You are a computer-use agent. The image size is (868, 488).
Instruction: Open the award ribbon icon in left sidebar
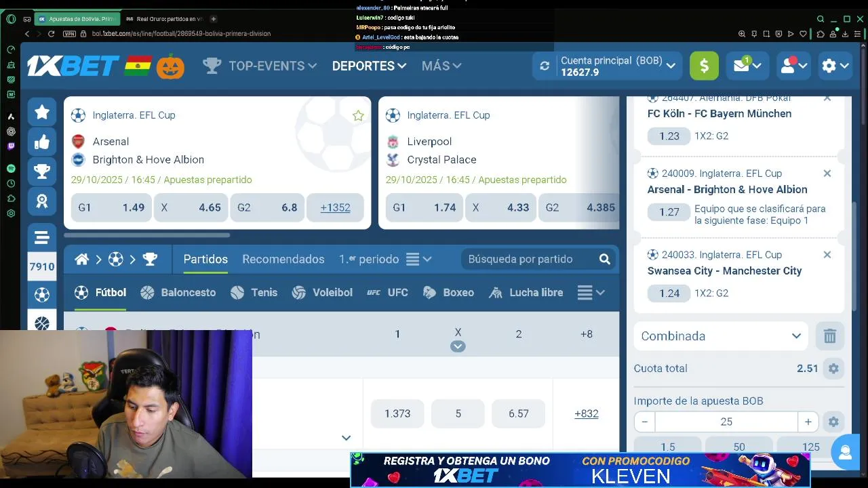point(42,202)
